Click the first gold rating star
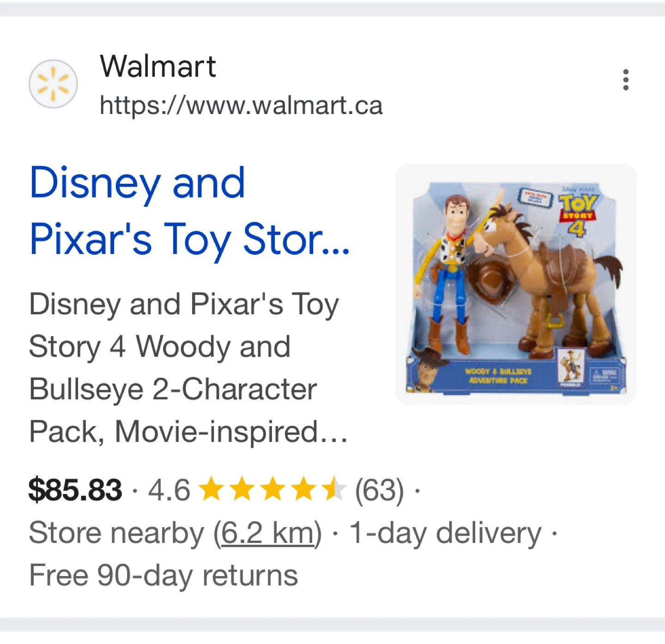 (x=212, y=489)
